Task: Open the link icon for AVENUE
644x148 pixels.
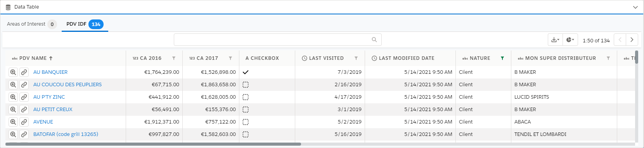Action: point(24,122)
